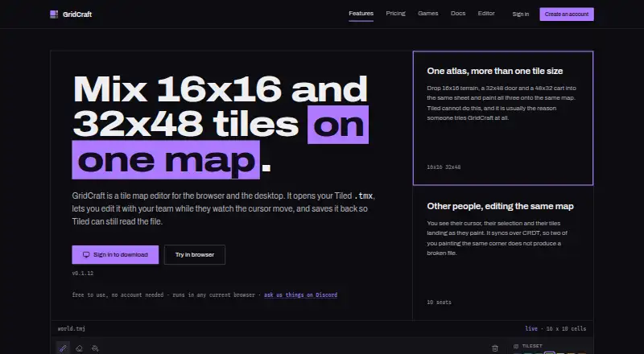Click the '16 x 10 cells' label

tap(566, 328)
